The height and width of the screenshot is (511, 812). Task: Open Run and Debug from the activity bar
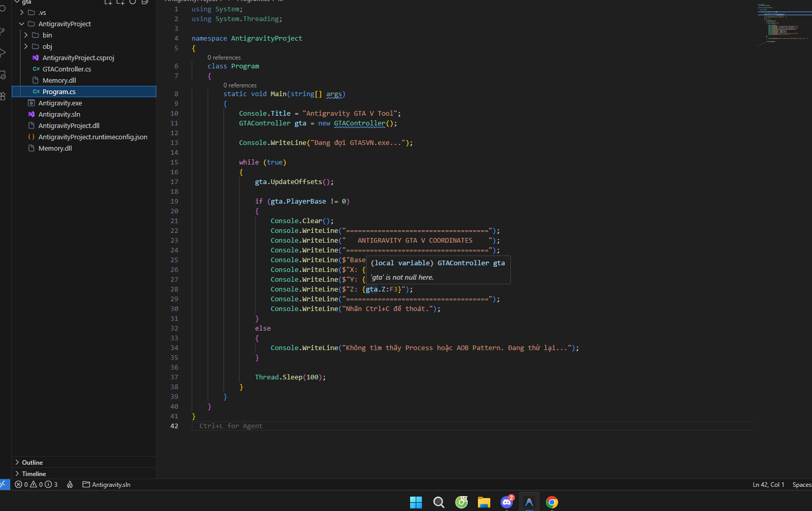click(3, 52)
